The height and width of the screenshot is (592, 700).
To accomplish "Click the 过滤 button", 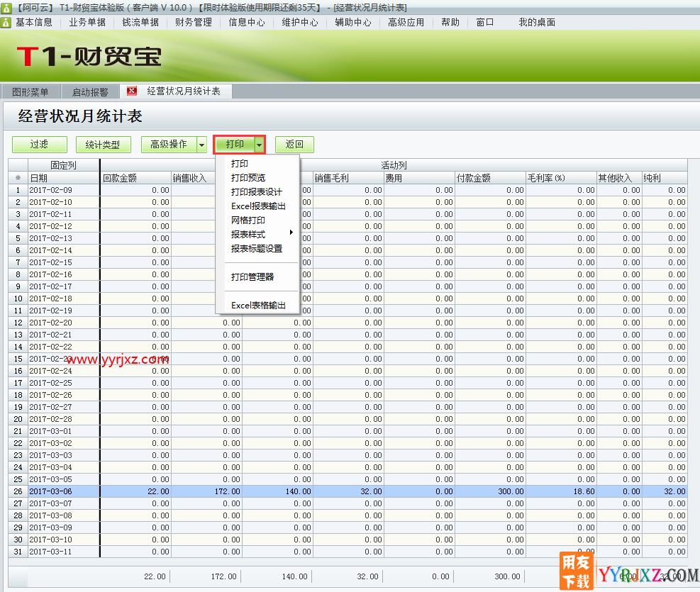I will click(39, 145).
